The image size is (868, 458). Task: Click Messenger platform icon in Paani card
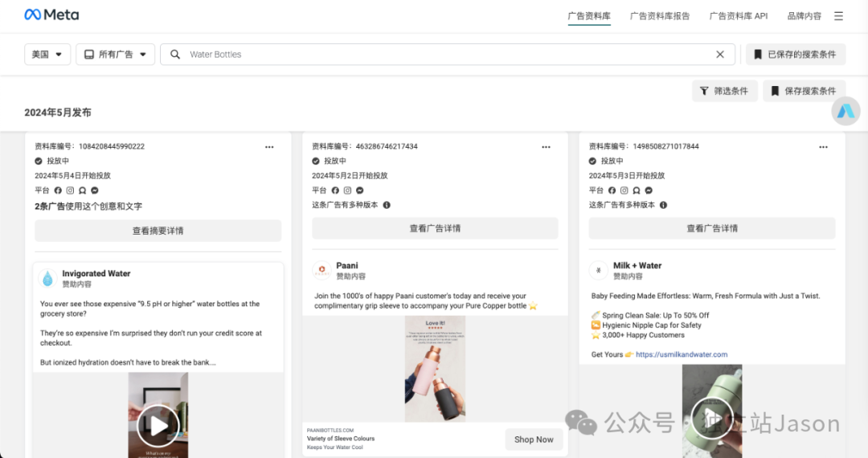(x=360, y=190)
